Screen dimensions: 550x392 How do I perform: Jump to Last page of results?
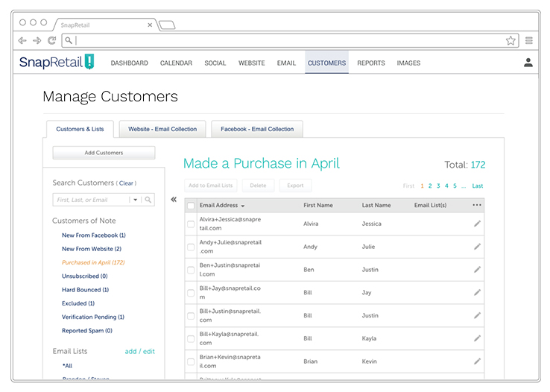tap(478, 186)
